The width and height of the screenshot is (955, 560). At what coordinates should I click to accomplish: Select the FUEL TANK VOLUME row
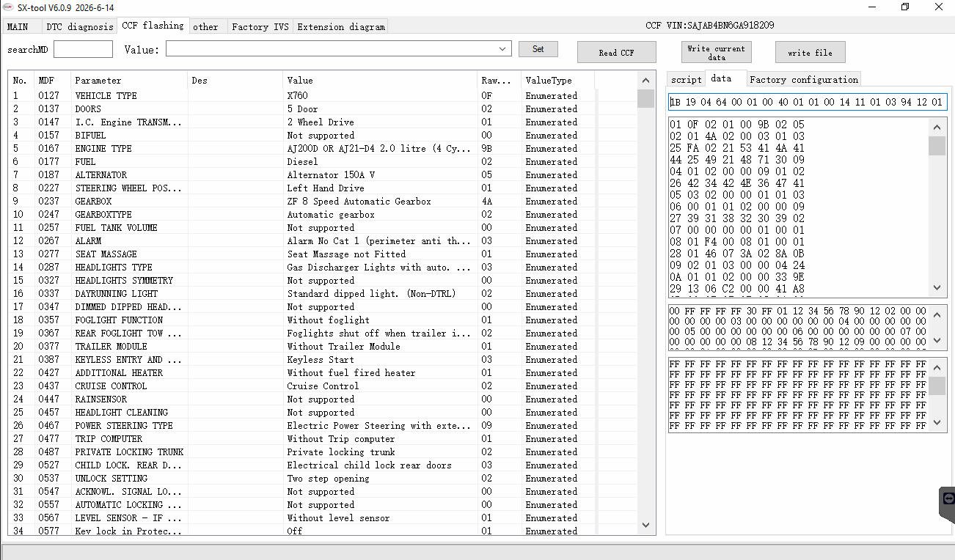pyautogui.click(x=323, y=228)
